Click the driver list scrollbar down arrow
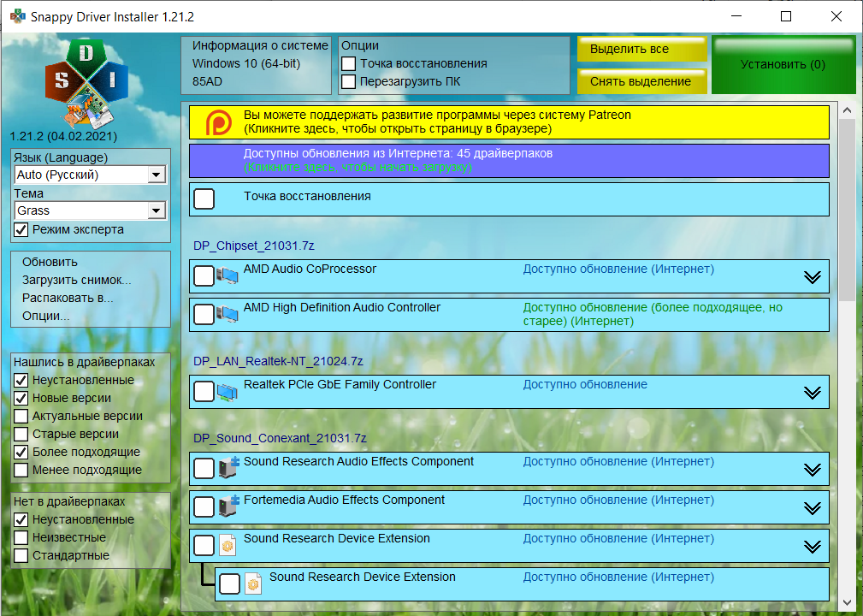 (848, 603)
